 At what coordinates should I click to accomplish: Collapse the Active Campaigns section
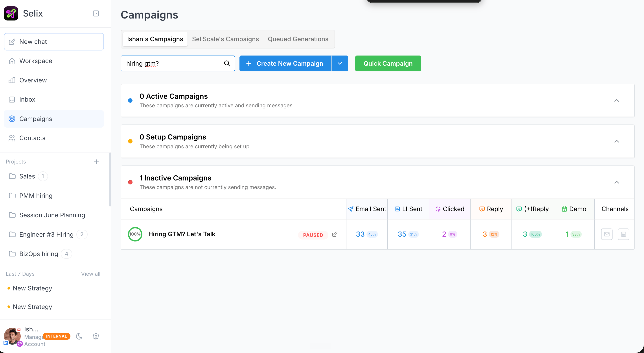(x=617, y=101)
